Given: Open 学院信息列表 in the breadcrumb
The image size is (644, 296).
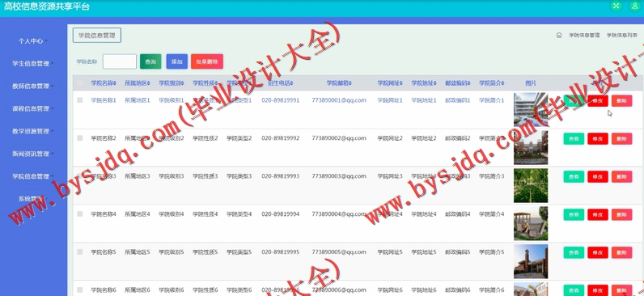Looking at the screenshot, I should pyautogui.click(x=622, y=36).
